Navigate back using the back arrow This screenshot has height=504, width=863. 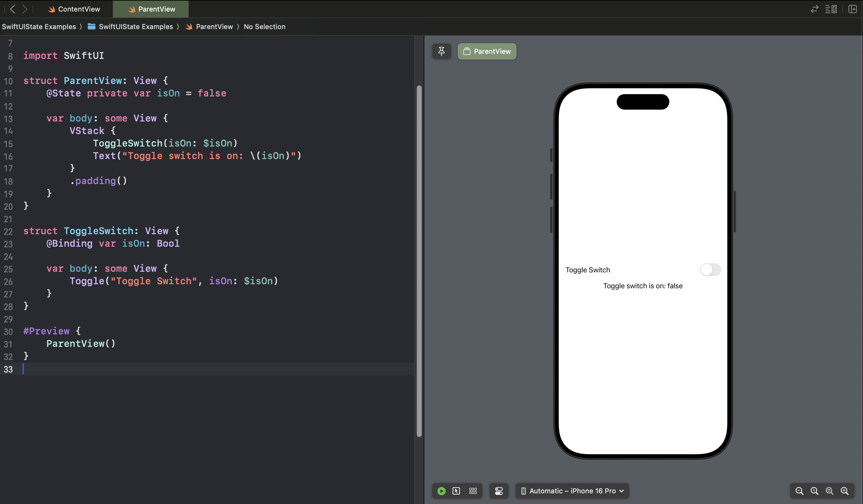(12, 9)
